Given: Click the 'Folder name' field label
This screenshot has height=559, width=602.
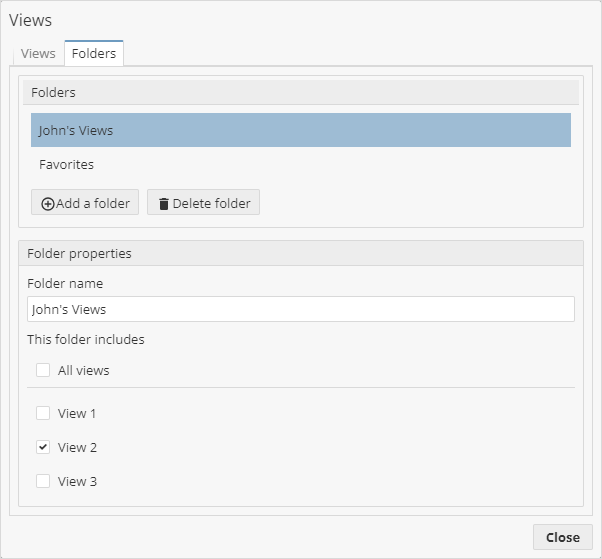Looking at the screenshot, I should click(x=65, y=283).
